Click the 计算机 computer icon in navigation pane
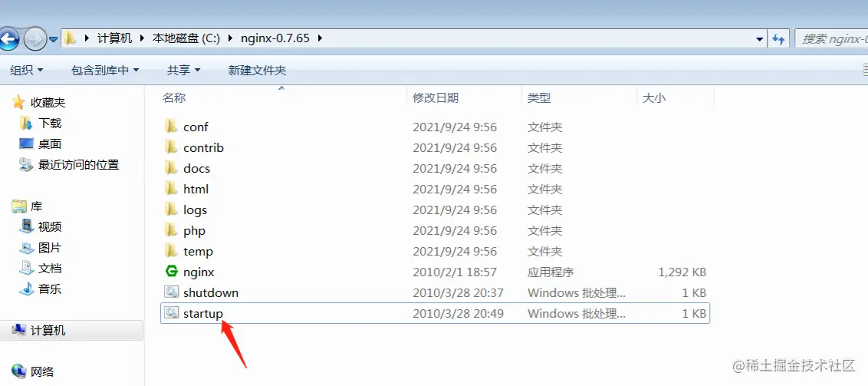The height and width of the screenshot is (386, 868). click(x=19, y=331)
